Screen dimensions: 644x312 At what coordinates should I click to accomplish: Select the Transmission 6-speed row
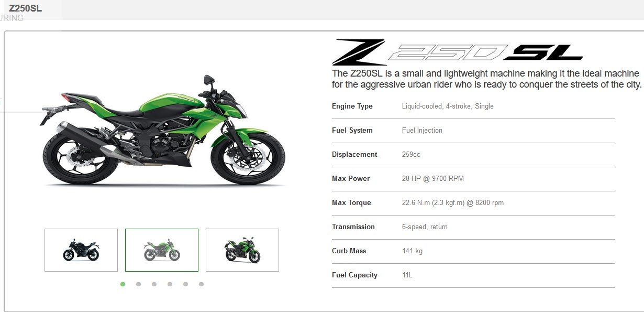(473, 227)
